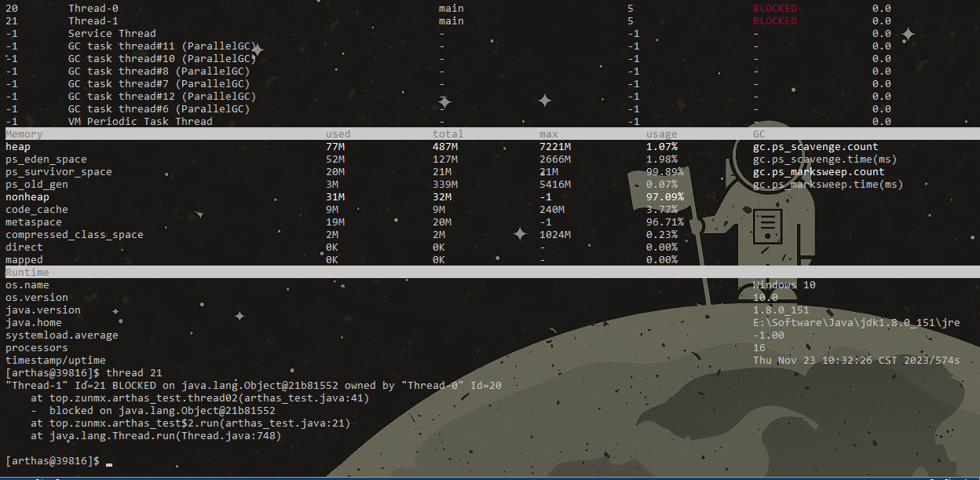Click the 'thread 21' command line
The height and width of the screenshot is (480, 980).
(x=84, y=373)
